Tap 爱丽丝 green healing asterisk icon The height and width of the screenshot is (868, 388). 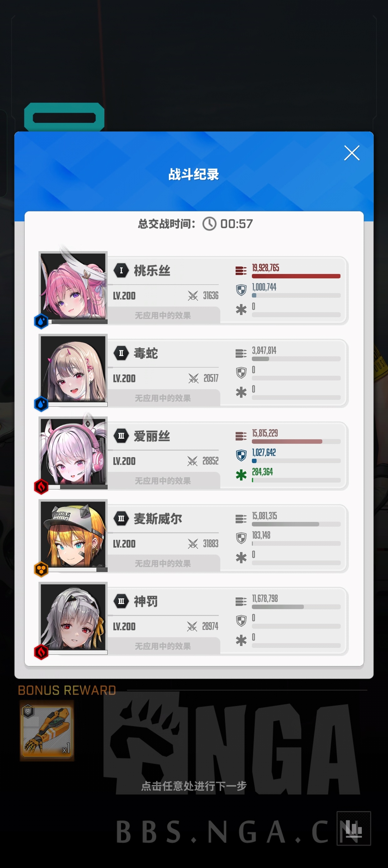click(241, 475)
